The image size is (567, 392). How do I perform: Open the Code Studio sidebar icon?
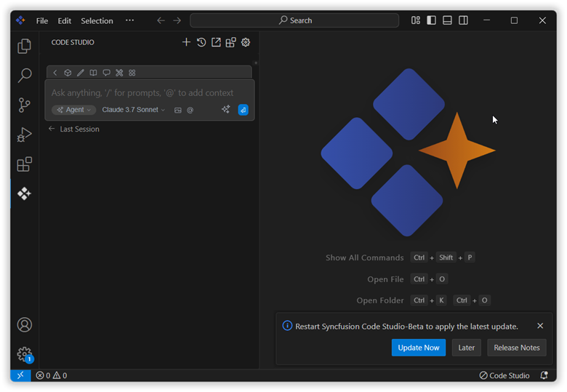(24, 193)
